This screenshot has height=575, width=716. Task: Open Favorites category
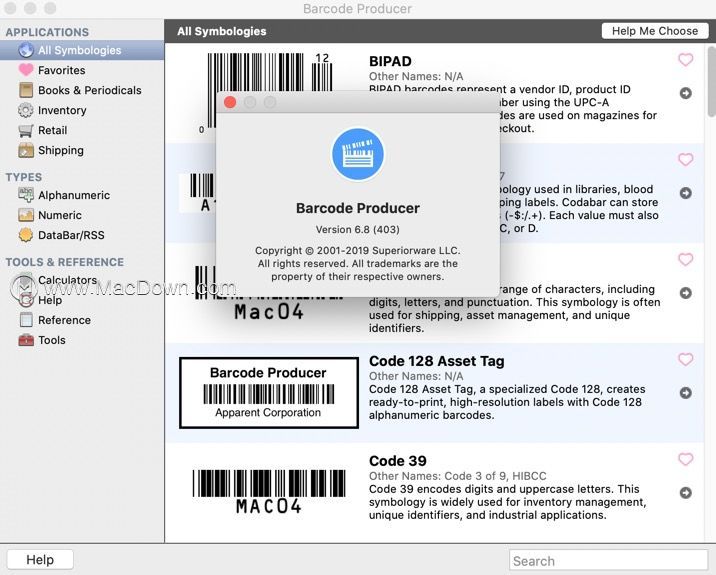(62, 70)
